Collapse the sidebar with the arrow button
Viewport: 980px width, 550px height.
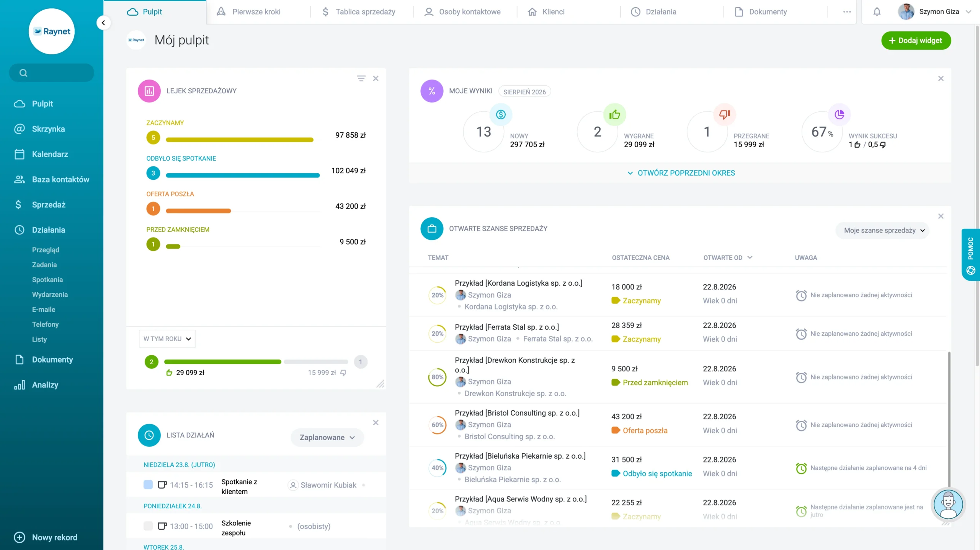pyautogui.click(x=103, y=23)
